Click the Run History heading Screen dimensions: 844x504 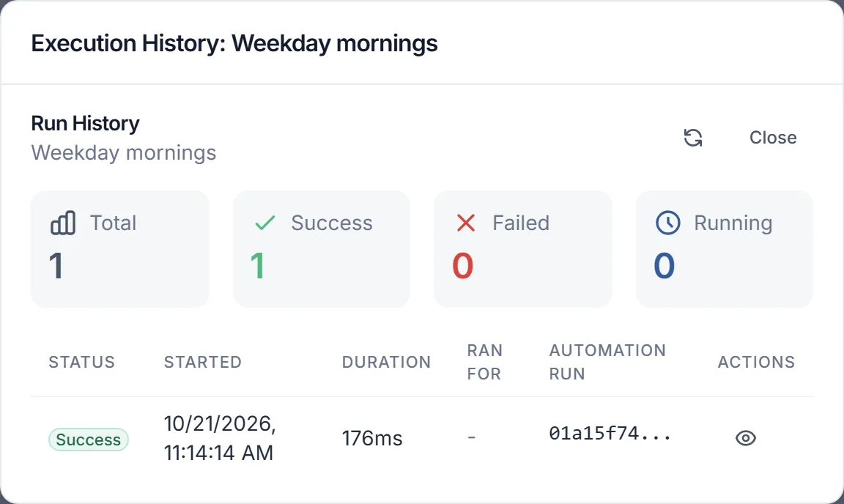[85, 123]
